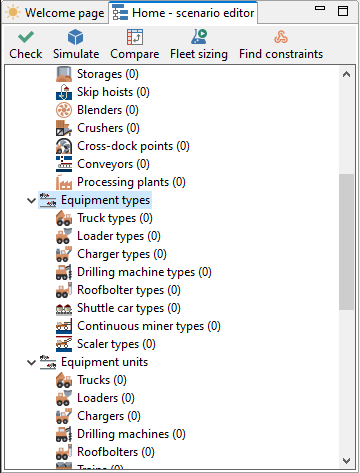Click the Fleet sizing button label

pyautogui.click(x=199, y=54)
